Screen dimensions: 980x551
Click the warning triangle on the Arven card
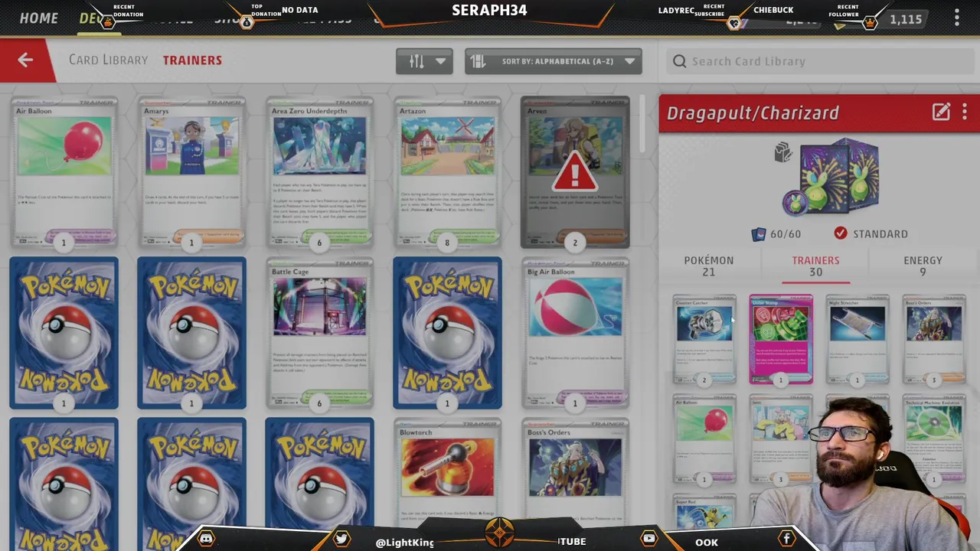(575, 172)
